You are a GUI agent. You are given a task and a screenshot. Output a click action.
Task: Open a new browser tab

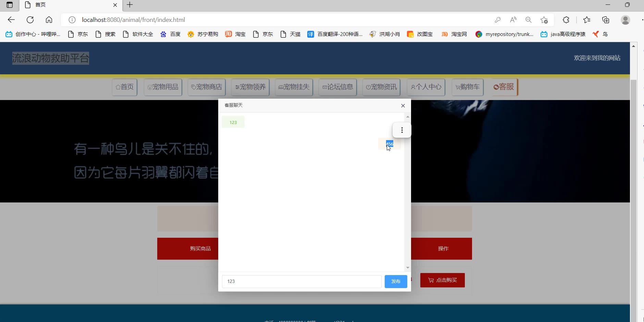pyautogui.click(x=129, y=5)
